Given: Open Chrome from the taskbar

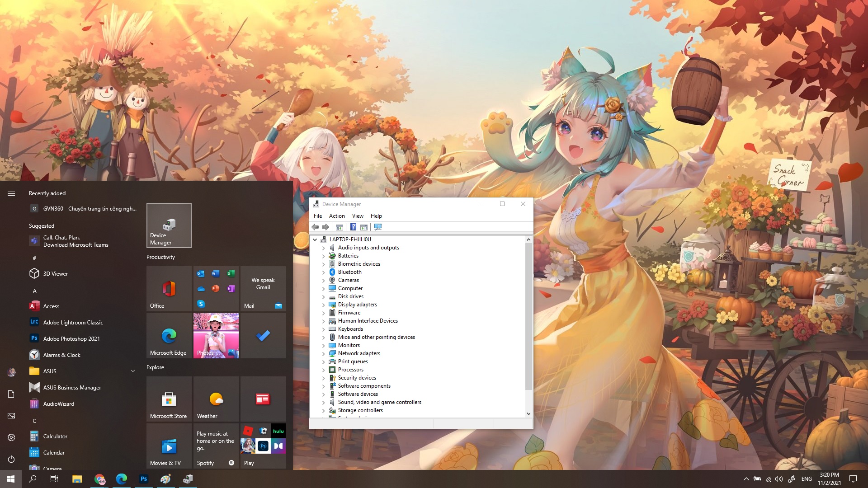Looking at the screenshot, I should tap(99, 479).
